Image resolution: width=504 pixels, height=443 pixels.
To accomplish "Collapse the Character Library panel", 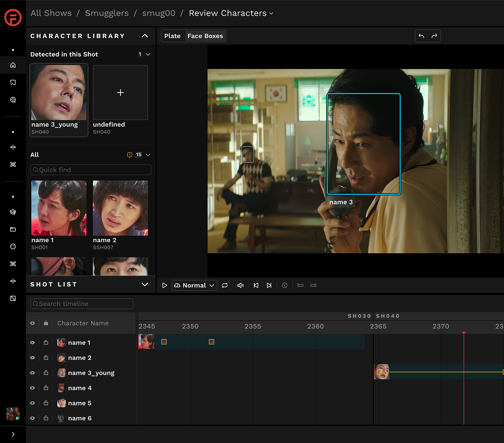I will (x=145, y=36).
